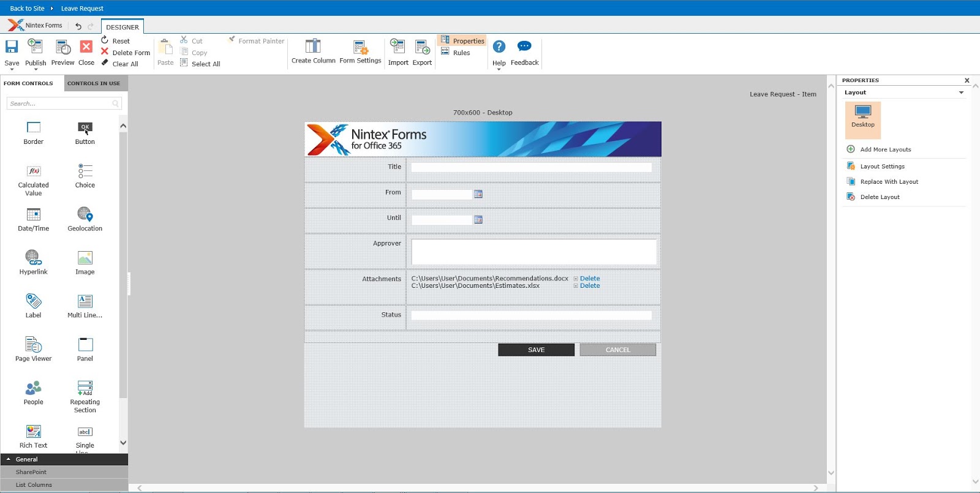Select the People control
The height and width of the screenshot is (493, 980).
pyautogui.click(x=34, y=393)
